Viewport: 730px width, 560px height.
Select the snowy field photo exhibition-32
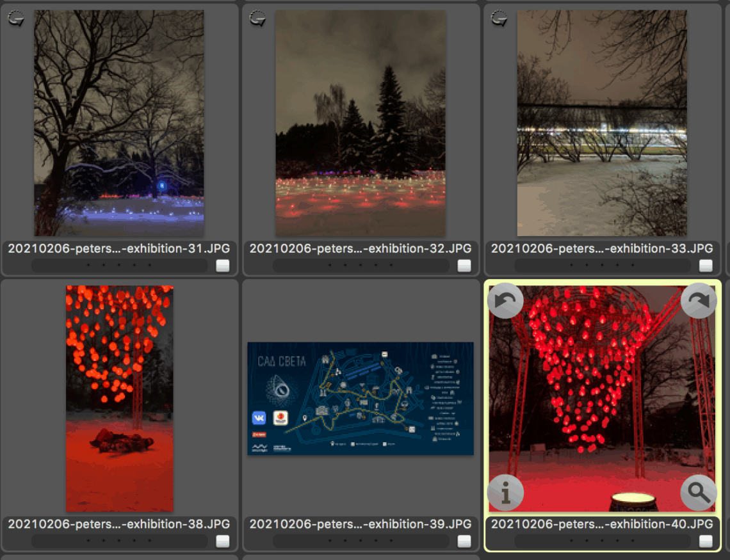pyautogui.click(x=360, y=122)
